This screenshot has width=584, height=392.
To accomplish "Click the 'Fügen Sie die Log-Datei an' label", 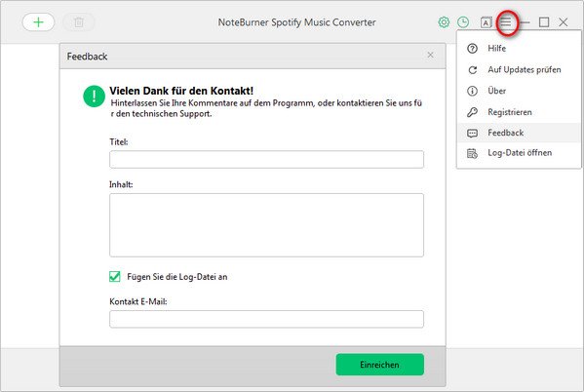I will (177, 277).
